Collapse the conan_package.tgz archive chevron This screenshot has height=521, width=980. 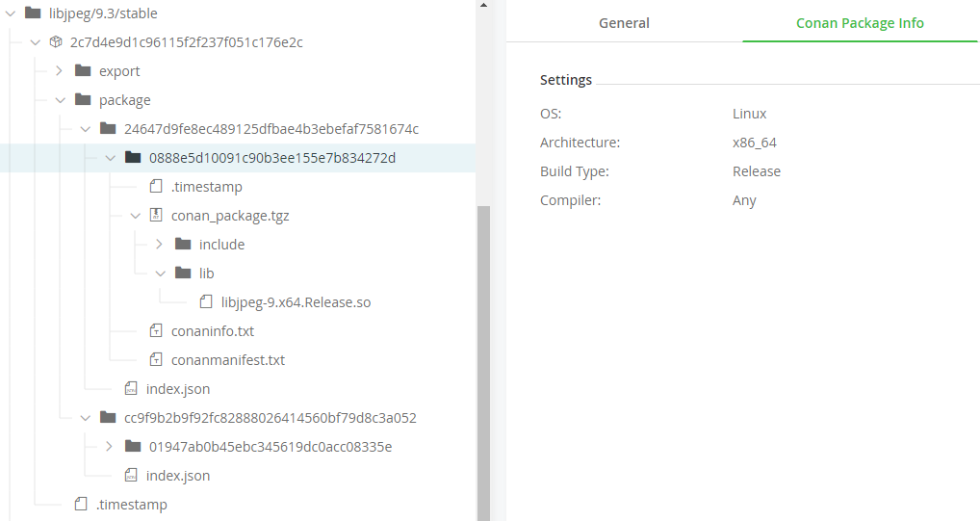[136, 215]
